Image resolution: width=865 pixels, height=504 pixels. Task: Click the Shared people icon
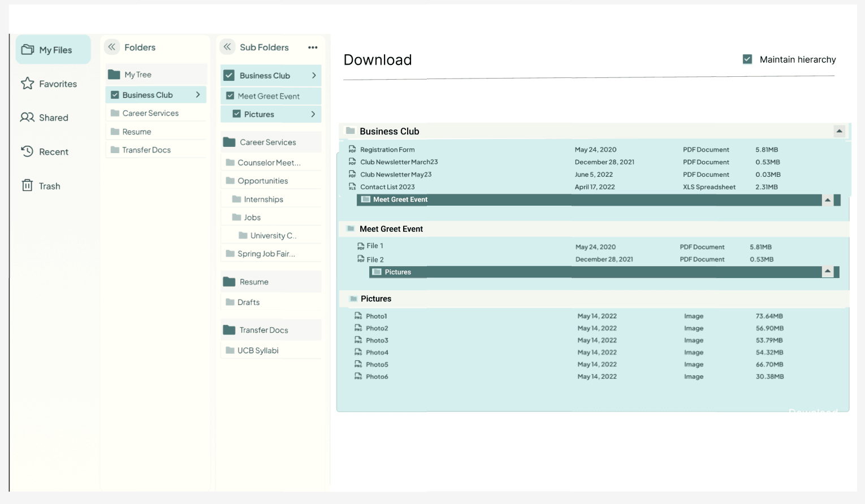(x=27, y=117)
